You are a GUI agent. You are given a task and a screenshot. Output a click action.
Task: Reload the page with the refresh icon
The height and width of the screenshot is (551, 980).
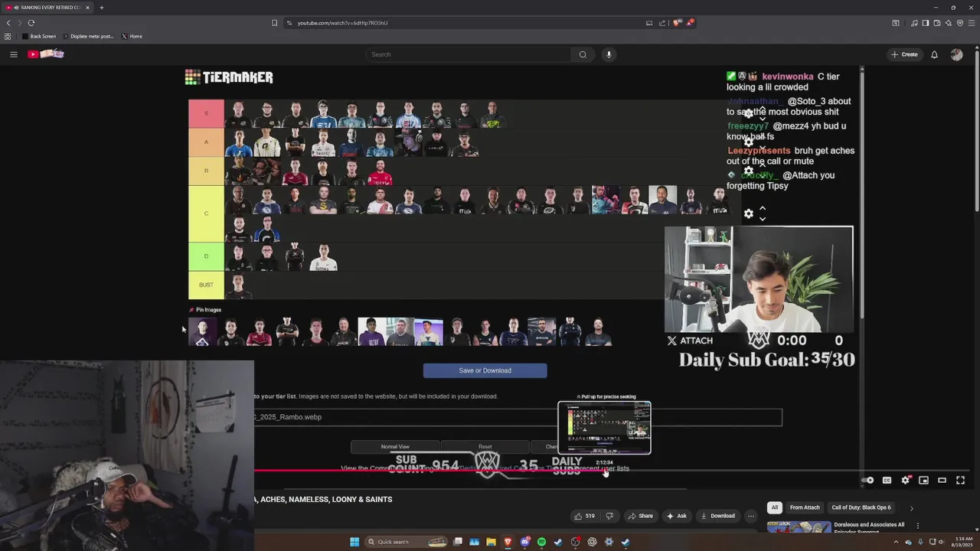click(31, 23)
